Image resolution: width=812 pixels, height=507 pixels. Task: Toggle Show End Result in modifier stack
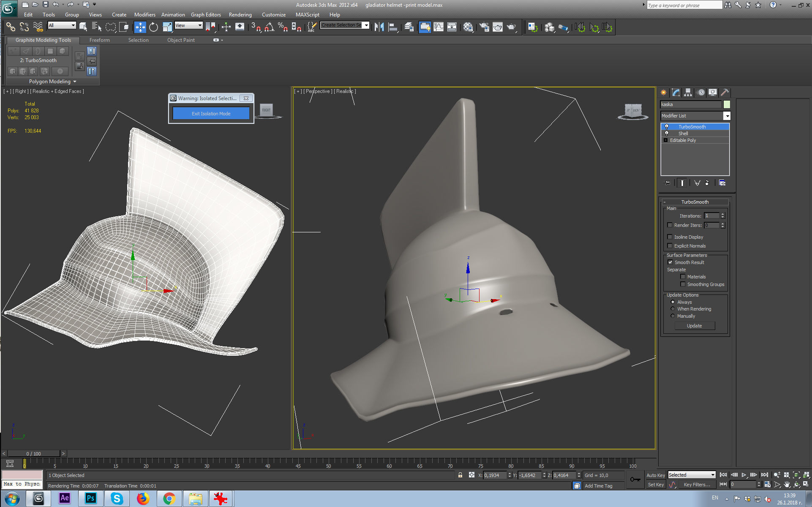click(x=682, y=183)
